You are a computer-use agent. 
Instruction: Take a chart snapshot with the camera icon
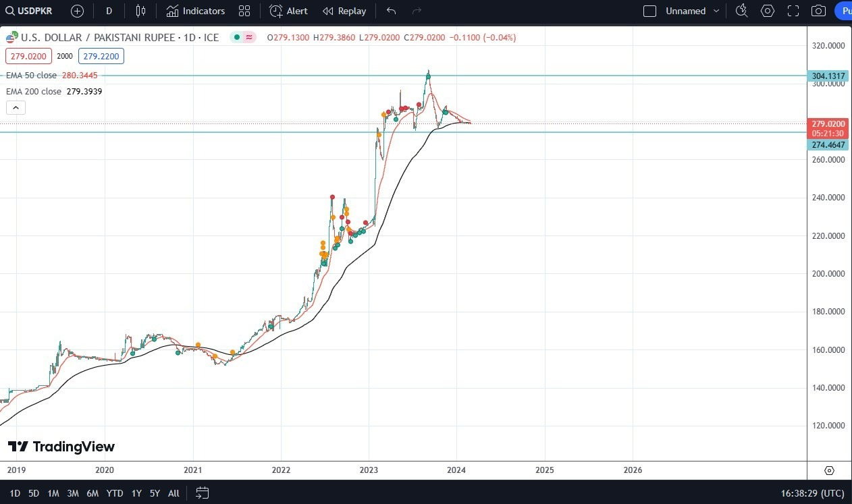[x=817, y=11]
